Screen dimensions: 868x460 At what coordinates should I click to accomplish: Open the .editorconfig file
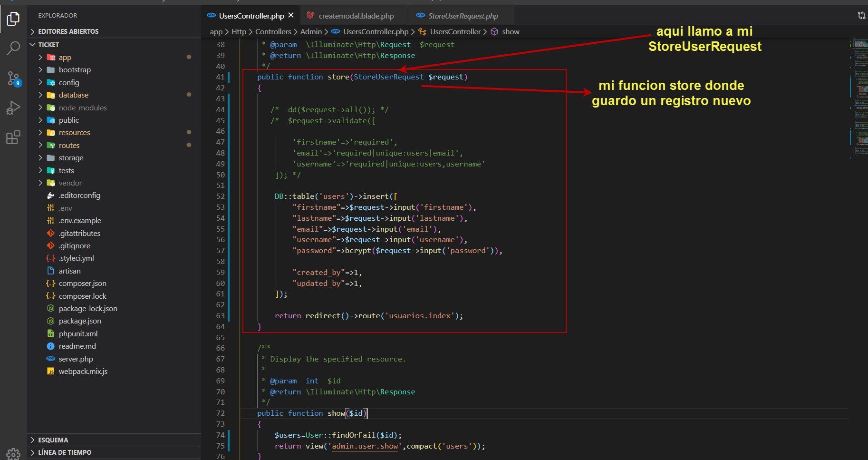tap(114, 196)
